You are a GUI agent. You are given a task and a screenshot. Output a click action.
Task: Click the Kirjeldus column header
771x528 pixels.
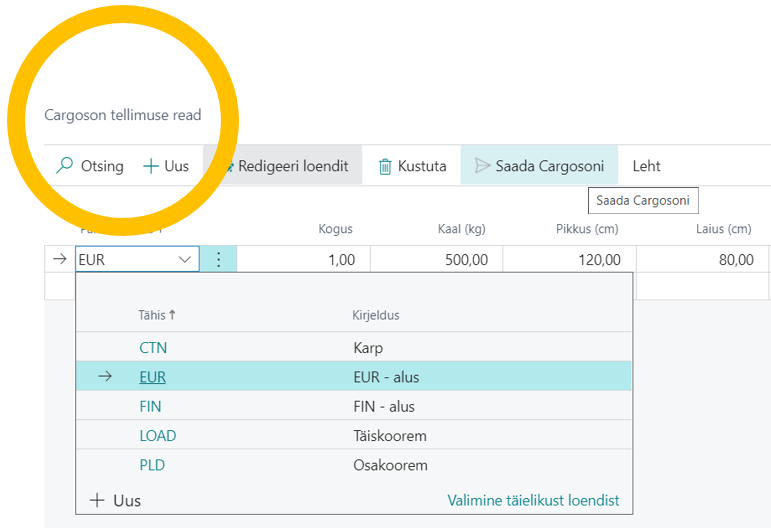coord(376,315)
